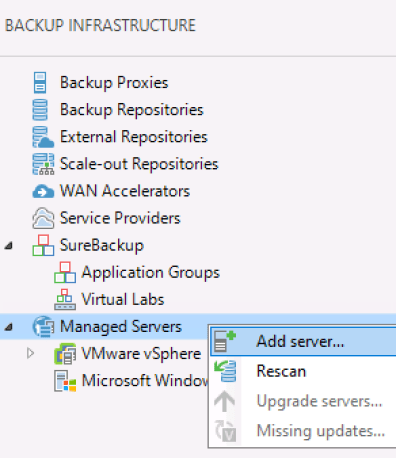Collapse the SureBackup tree node
The width and height of the screenshot is (396, 458).
coord(9,246)
